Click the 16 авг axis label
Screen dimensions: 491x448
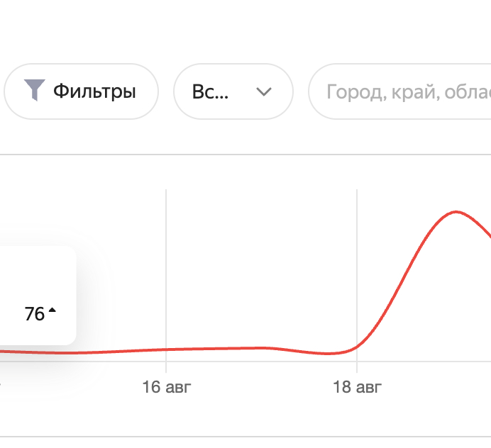[x=166, y=387]
